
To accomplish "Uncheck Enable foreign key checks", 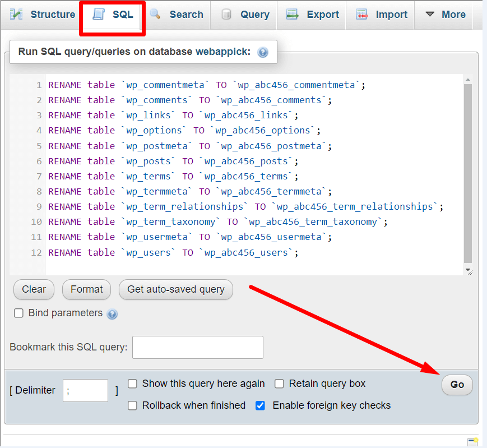I will coord(260,406).
